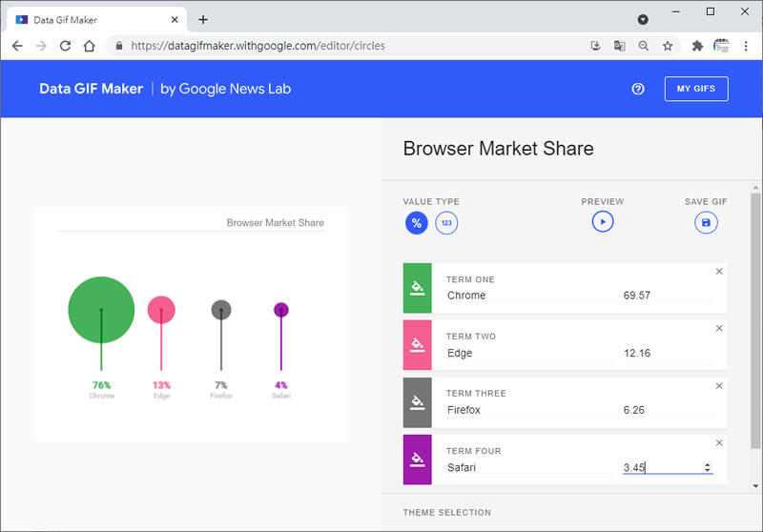Viewport: 763px width, 532px height.
Task: Select the 123 number value type
Action: 446,223
